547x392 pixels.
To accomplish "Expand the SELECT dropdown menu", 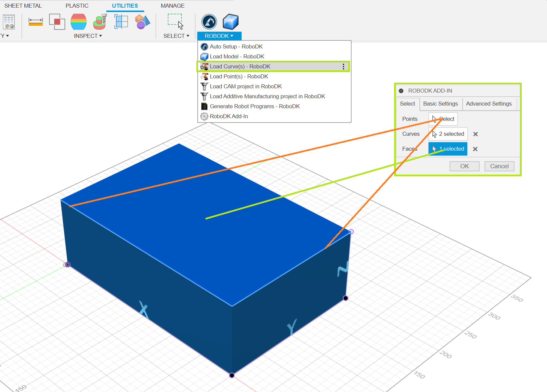I will click(x=176, y=36).
